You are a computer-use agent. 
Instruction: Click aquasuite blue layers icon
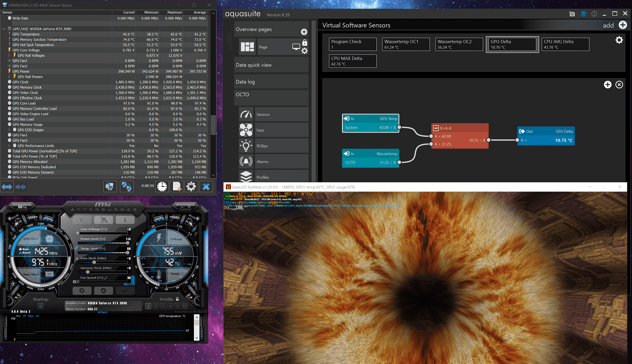(x=584, y=14)
